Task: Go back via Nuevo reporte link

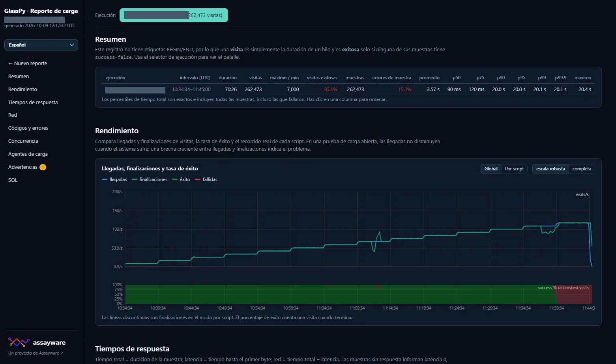Action: tap(28, 63)
